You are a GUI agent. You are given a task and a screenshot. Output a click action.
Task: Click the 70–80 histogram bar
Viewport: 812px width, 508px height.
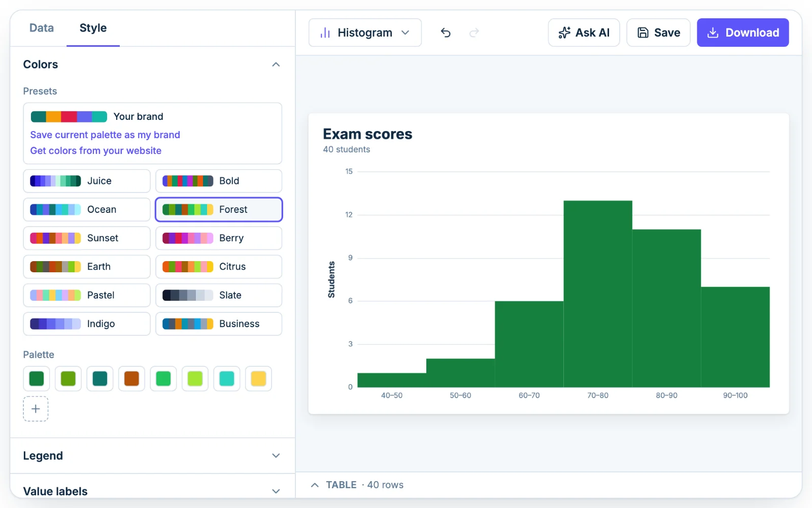click(x=598, y=294)
